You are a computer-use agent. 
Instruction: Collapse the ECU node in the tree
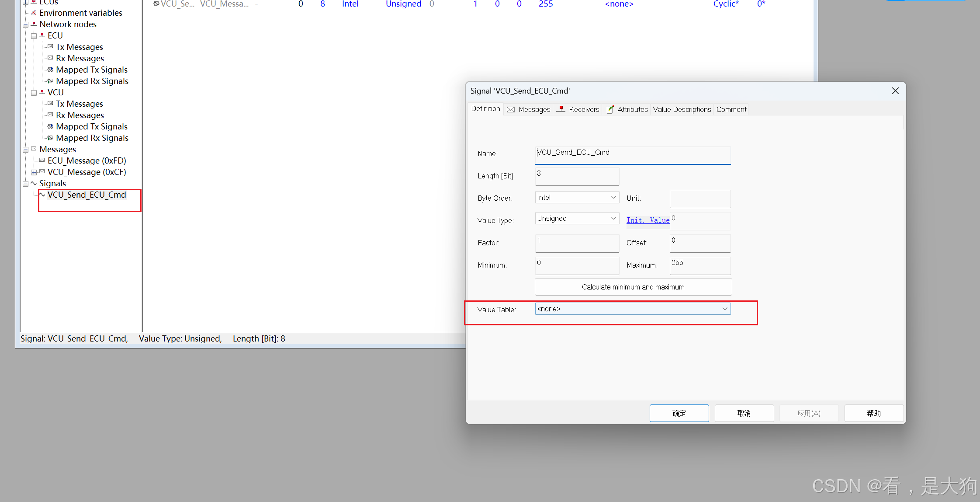tap(34, 36)
